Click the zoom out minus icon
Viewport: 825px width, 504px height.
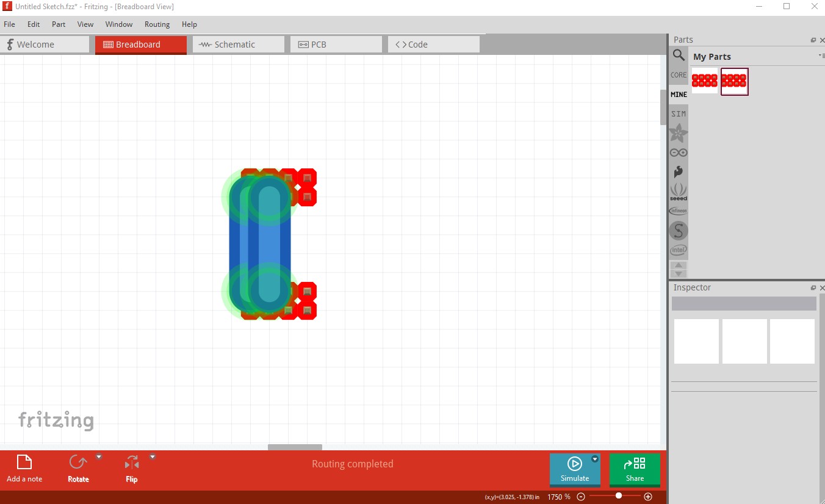tap(581, 497)
